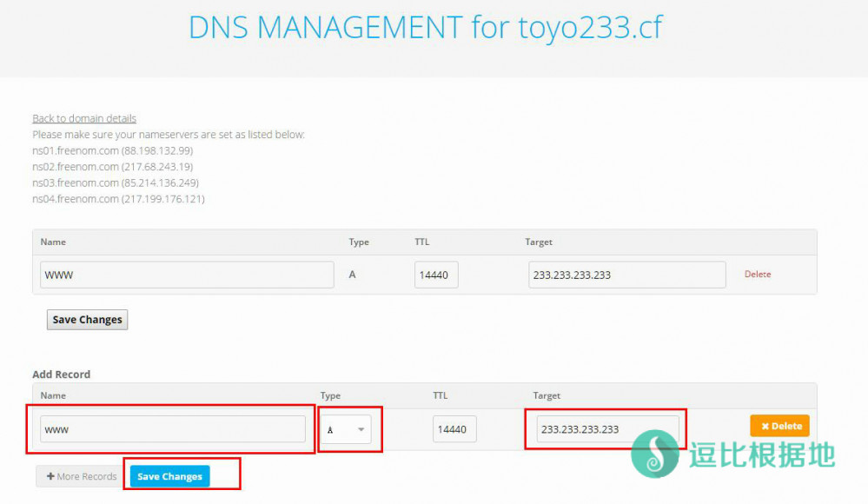This screenshot has width=868, height=504.
Task: Click the Back to domain details link
Action: click(84, 118)
